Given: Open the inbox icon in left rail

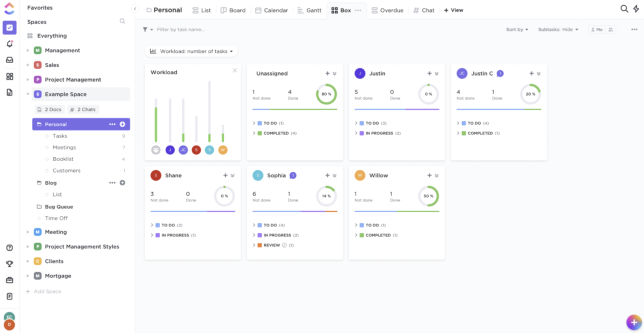Looking at the screenshot, I should (10, 60).
